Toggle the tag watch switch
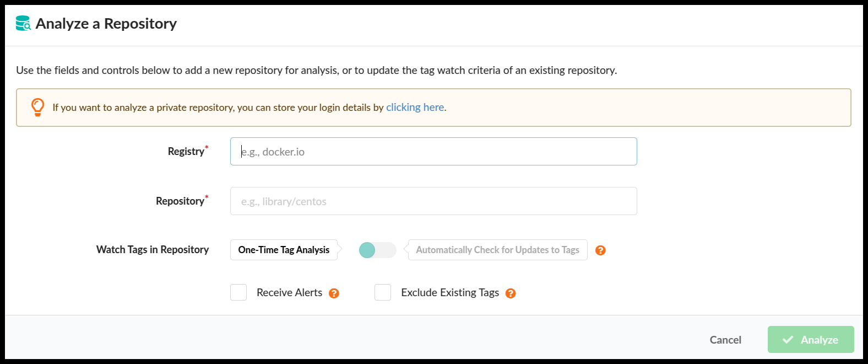Image resolution: width=868 pixels, height=364 pixels. 377,250
